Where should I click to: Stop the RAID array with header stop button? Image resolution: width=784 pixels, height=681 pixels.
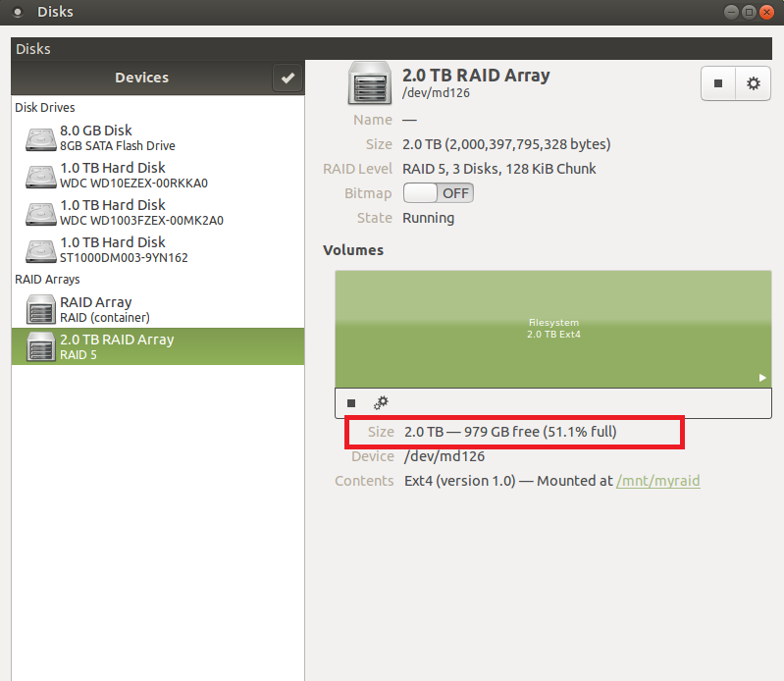tap(718, 83)
